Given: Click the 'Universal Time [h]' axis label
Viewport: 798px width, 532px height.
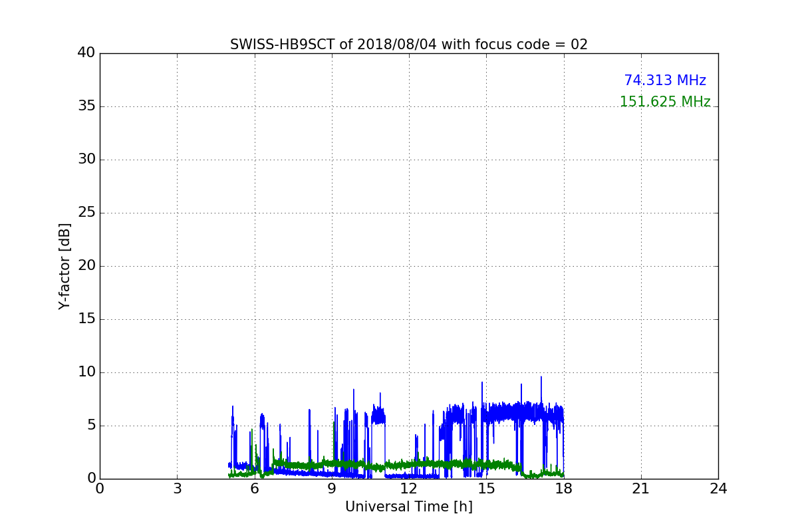Looking at the screenshot, I should click(409, 507).
